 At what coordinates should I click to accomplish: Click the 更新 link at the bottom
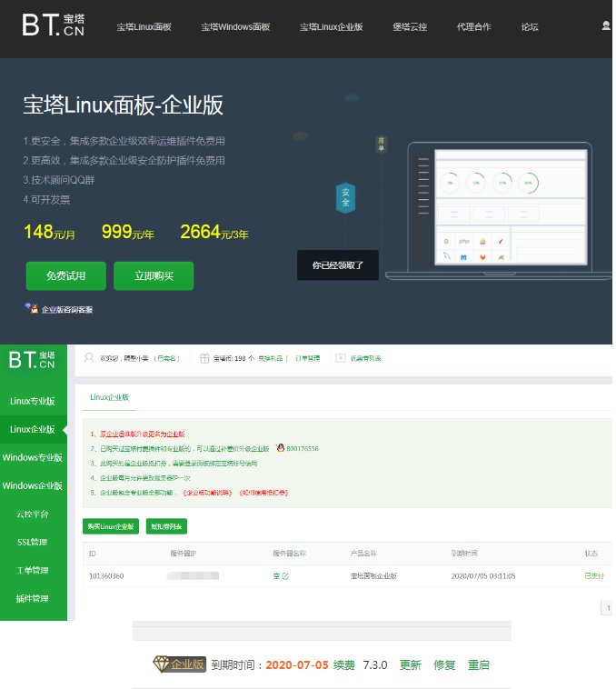pyautogui.click(x=410, y=664)
